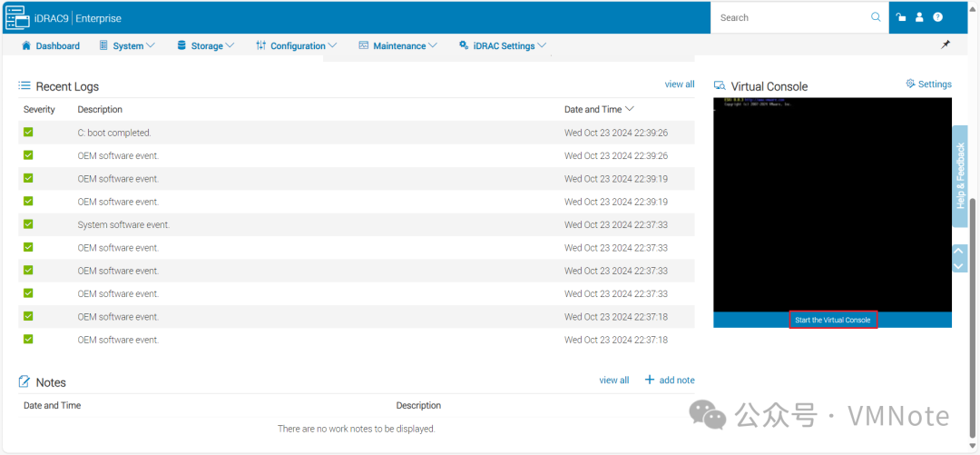Click the Dashboard home icon
Screen dimensions: 980x455
(x=25, y=45)
